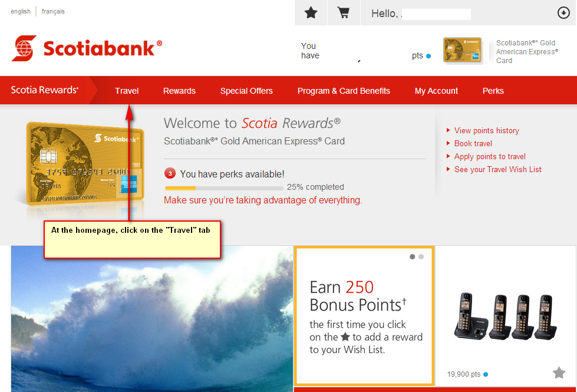This screenshot has width=577, height=392.
Task: Open the Wish List star icon
Action: 311,13
